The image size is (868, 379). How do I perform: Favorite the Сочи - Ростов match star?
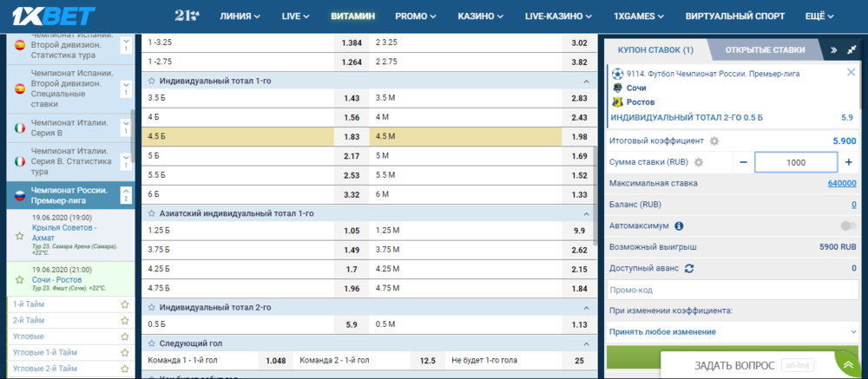(20, 279)
